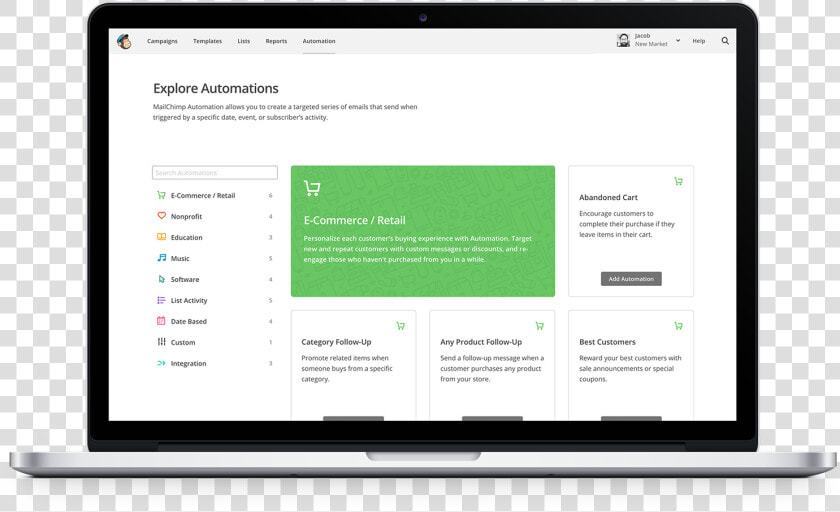Select the 'Education' category label

coord(186,237)
